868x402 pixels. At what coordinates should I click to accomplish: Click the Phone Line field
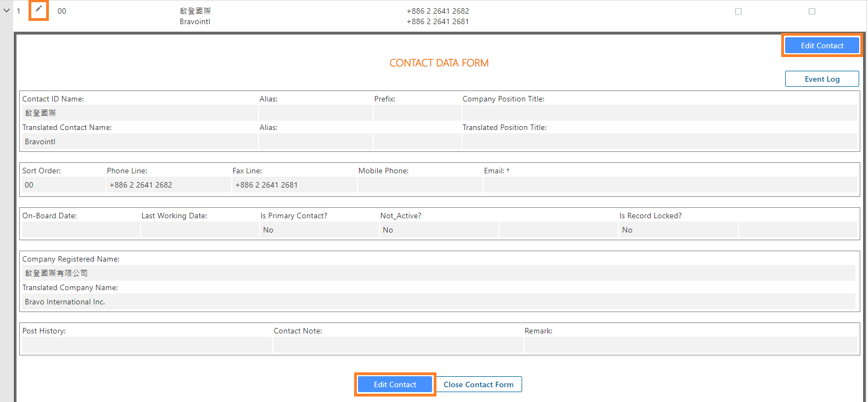click(168, 185)
